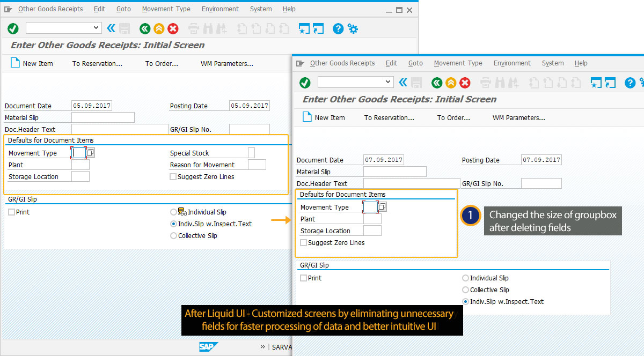644x356 pixels.
Task: Click Plant input field in back window
Action: (x=80, y=165)
